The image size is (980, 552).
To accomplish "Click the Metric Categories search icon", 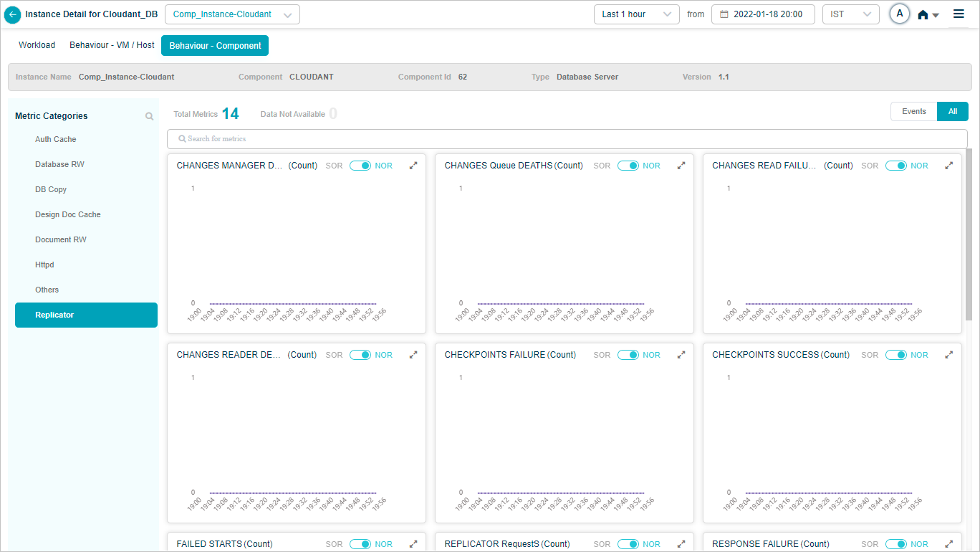I will click(x=149, y=116).
